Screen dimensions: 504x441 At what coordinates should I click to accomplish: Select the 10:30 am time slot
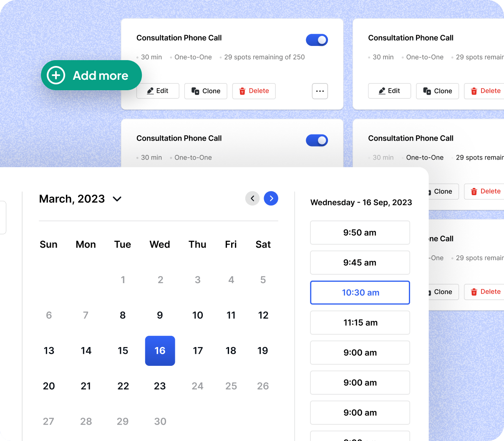pyautogui.click(x=360, y=293)
